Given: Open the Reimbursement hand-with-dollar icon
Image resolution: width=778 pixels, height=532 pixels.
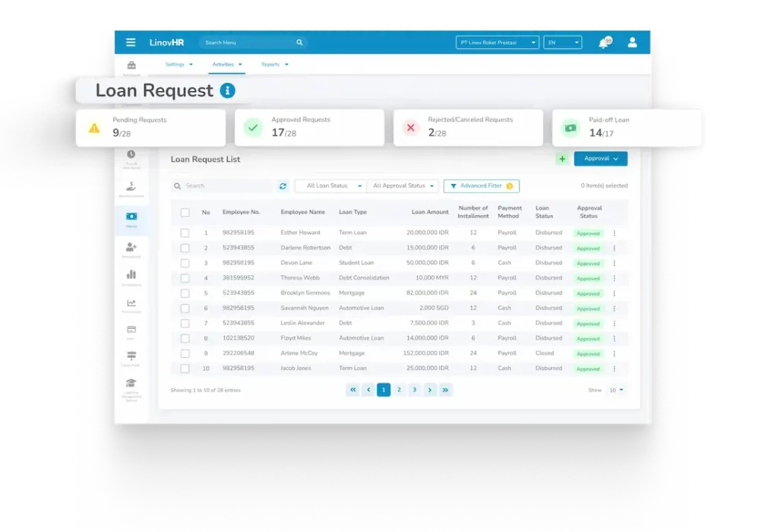Looking at the screenshot, I should [131, 186].
